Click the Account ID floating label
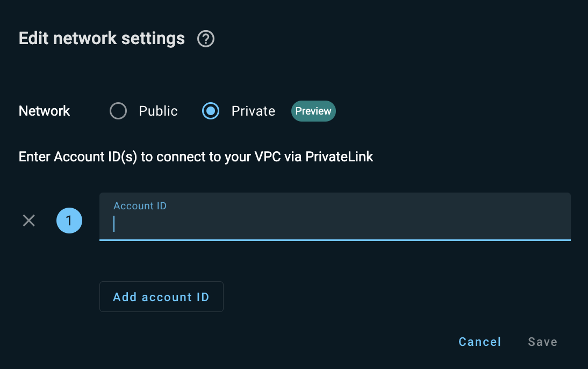Screen dimensions: 588x369 click(140, 205)
